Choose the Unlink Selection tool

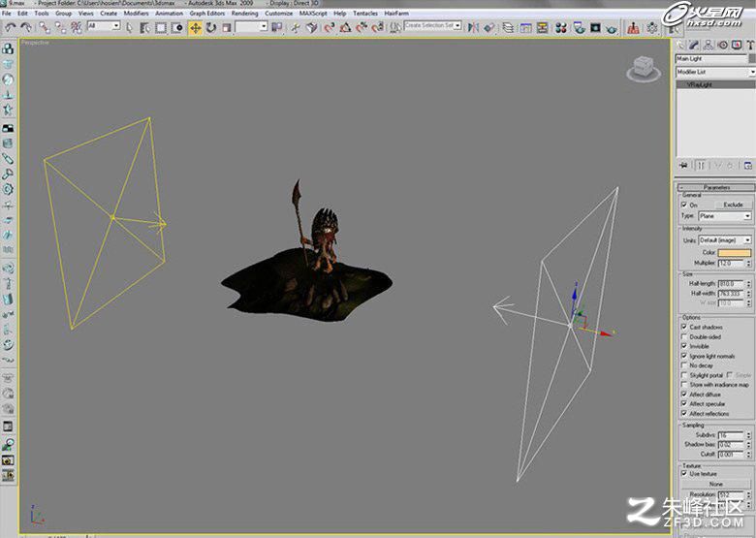61,27
